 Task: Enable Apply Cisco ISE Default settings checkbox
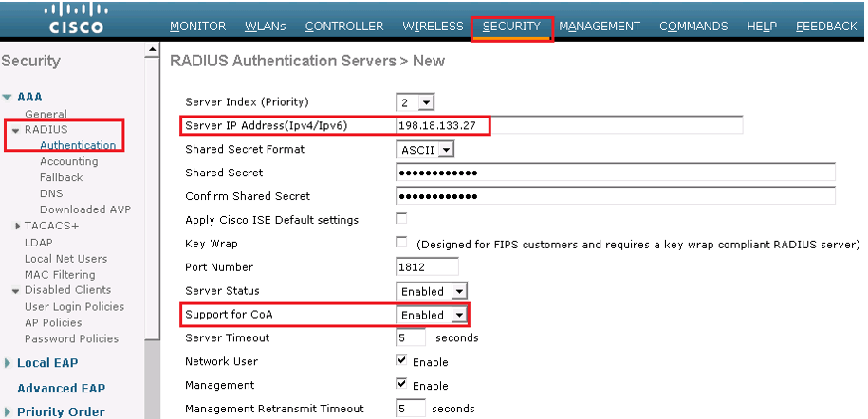coord(401,219)
